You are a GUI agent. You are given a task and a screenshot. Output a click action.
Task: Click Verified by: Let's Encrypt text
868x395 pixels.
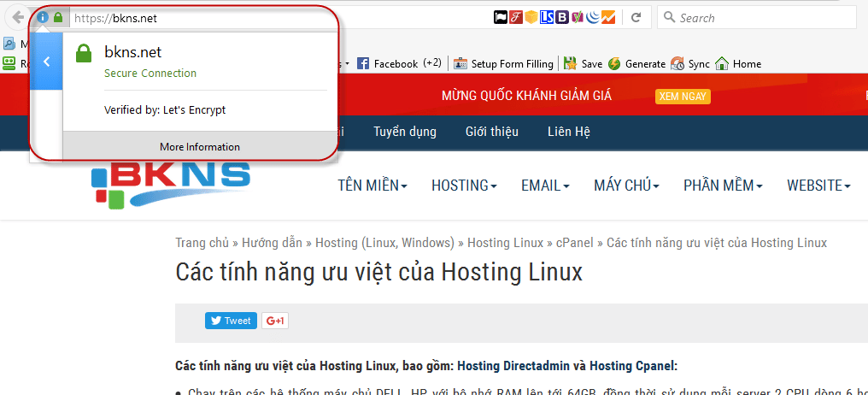[165, 110]
